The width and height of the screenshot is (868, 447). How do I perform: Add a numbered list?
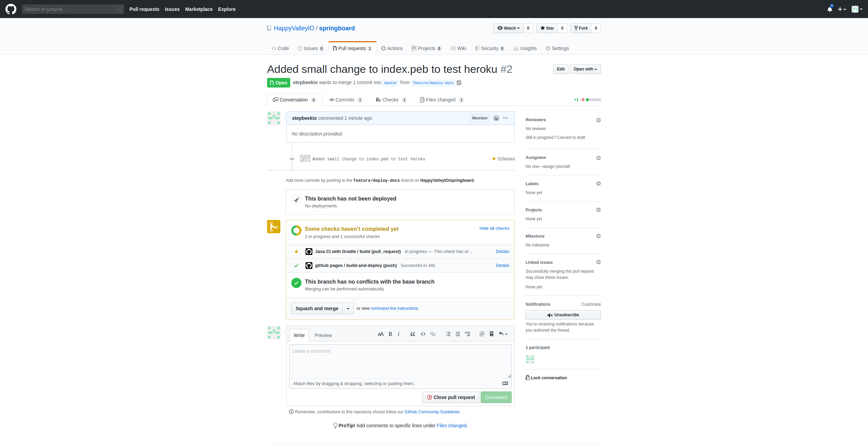point(458,334)
